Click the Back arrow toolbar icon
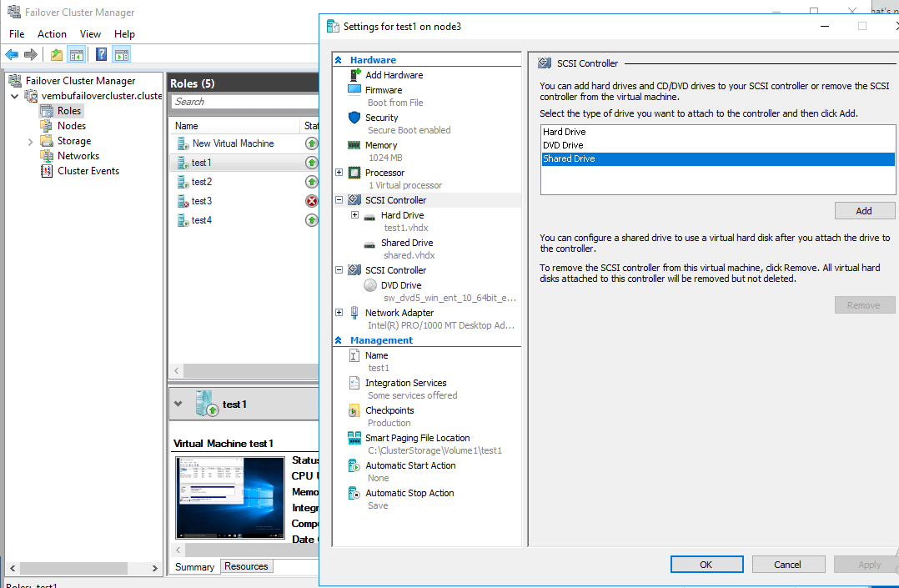Screen dimensions: 899x588 [12, 54]
